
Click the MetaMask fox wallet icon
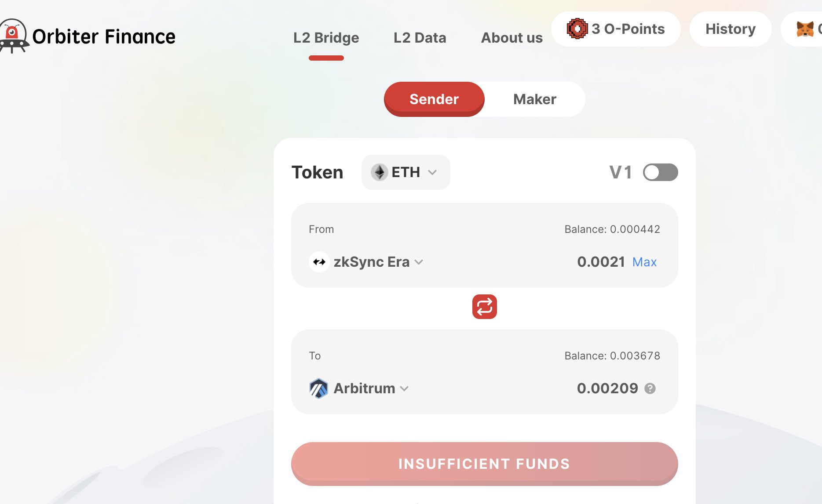pyautogui.click(x=805, y=29)
